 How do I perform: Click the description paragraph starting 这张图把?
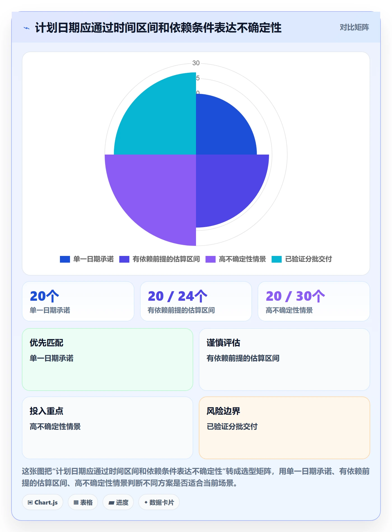[x=196, y=477]
